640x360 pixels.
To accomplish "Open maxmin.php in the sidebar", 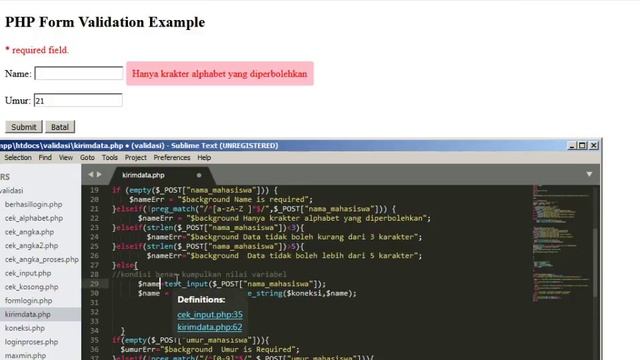I will (x=25, y=356).
